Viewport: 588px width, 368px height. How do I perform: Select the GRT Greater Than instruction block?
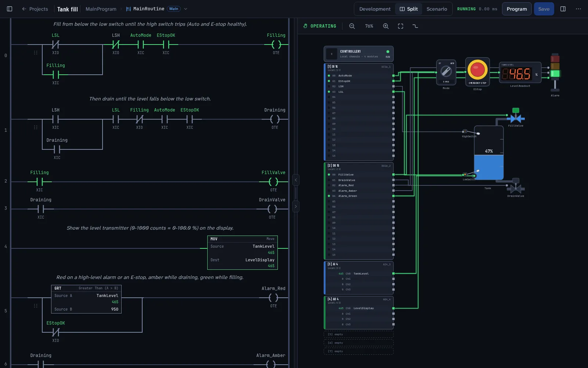86,299
